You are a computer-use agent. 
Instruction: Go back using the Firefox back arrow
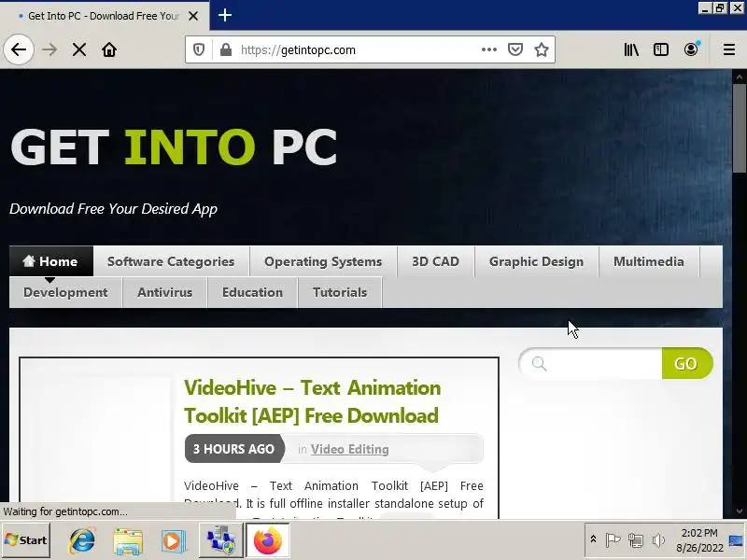pos(19,49)
